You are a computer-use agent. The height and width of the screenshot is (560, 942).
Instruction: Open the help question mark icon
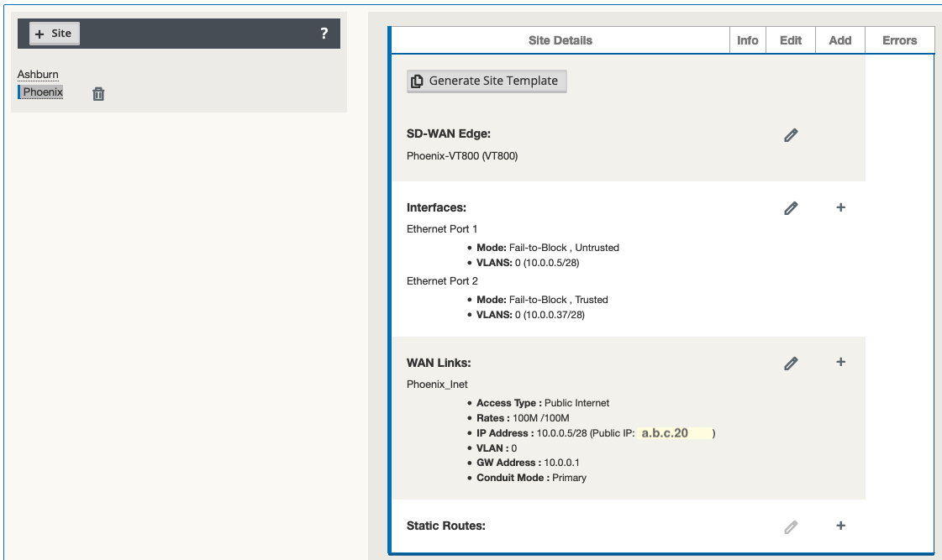click(x=324, y=34)
